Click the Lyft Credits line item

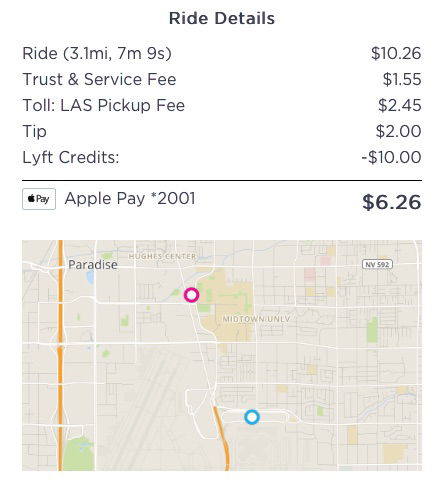click(x=222, y=157)
